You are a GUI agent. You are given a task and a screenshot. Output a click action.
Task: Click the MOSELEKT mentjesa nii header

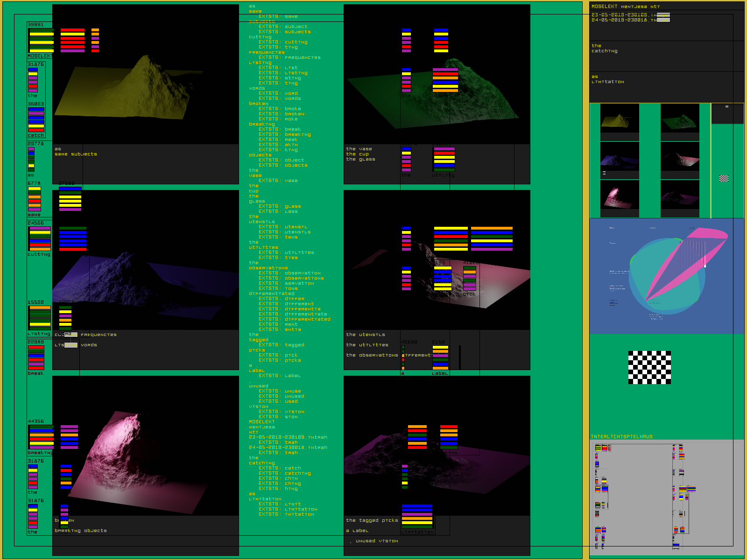(626, 7)
